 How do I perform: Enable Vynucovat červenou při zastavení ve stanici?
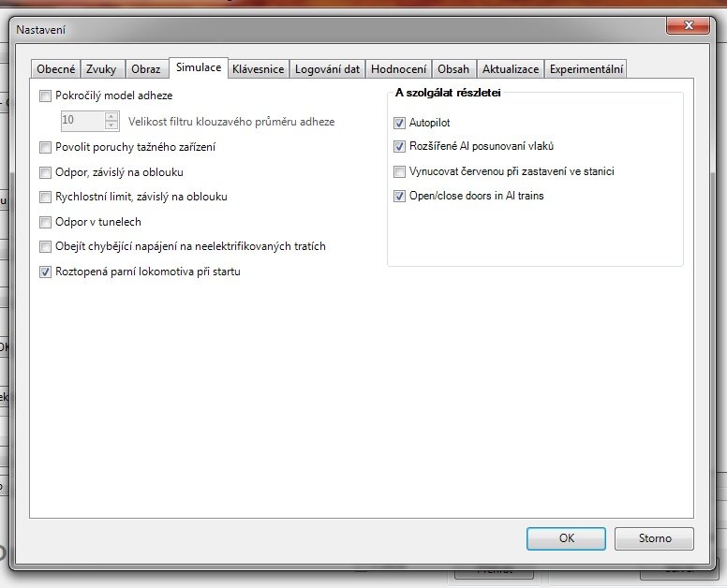[400, 172]
